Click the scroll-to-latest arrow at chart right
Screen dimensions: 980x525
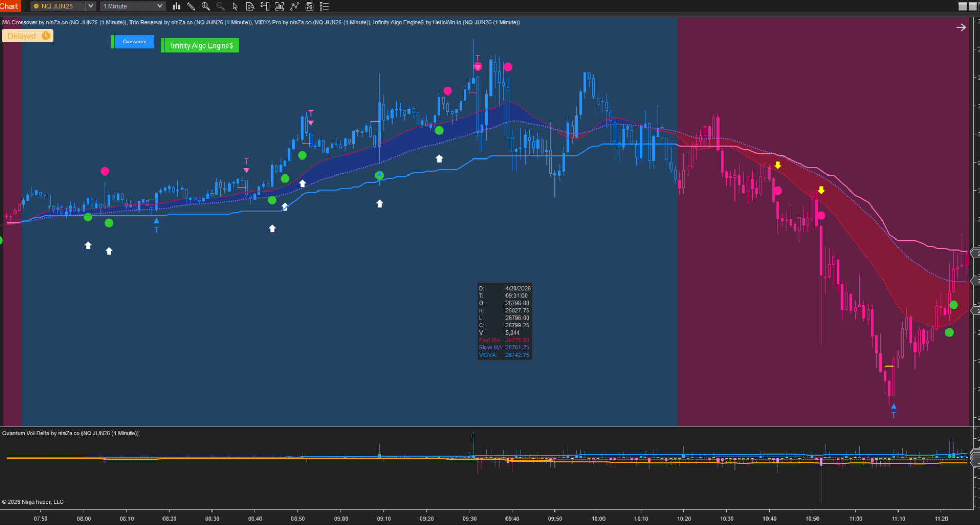[961, 27]
